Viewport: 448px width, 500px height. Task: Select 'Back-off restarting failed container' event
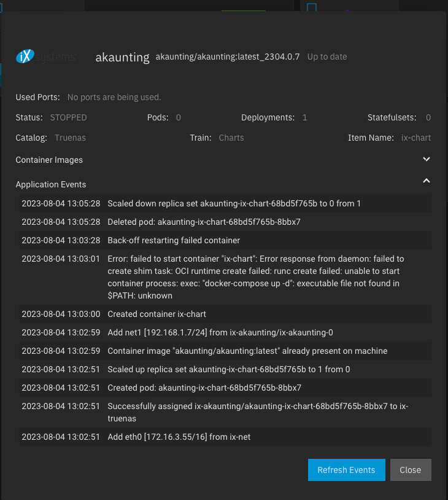[x=225, y=240]
